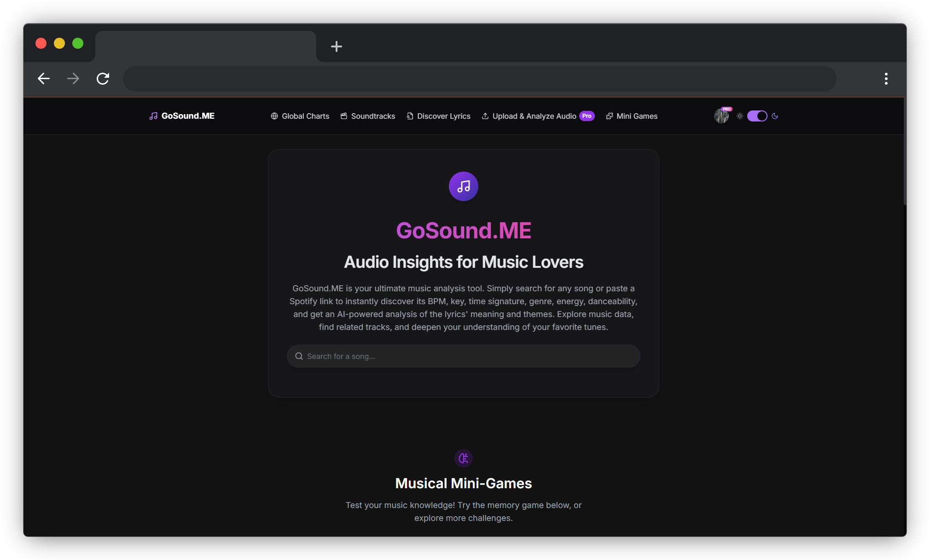Viewport: 930px width, 560px height.
Task: Click the sun light-mode icon
Action: click(x=739, y=116)
